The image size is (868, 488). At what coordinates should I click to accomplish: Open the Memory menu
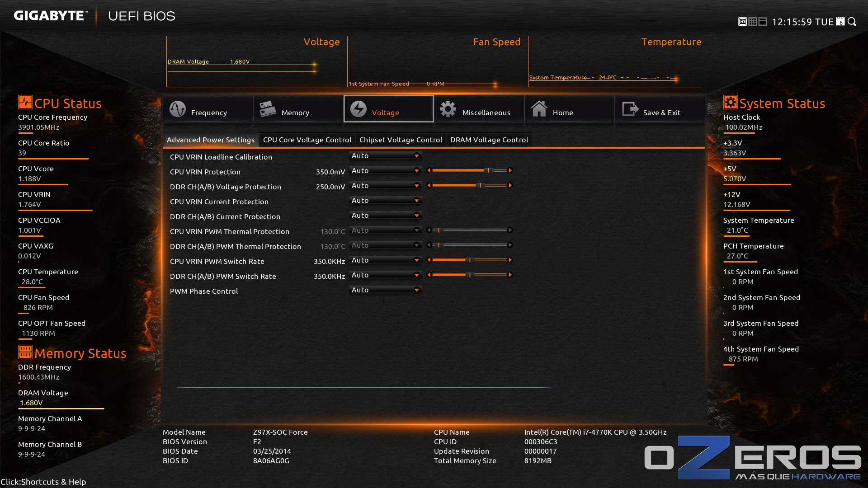coord(298,108)
